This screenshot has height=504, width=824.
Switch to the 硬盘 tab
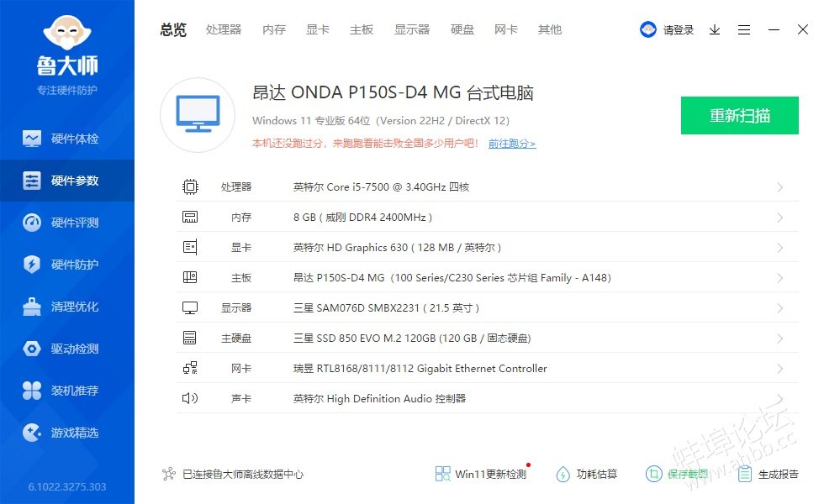462,30
